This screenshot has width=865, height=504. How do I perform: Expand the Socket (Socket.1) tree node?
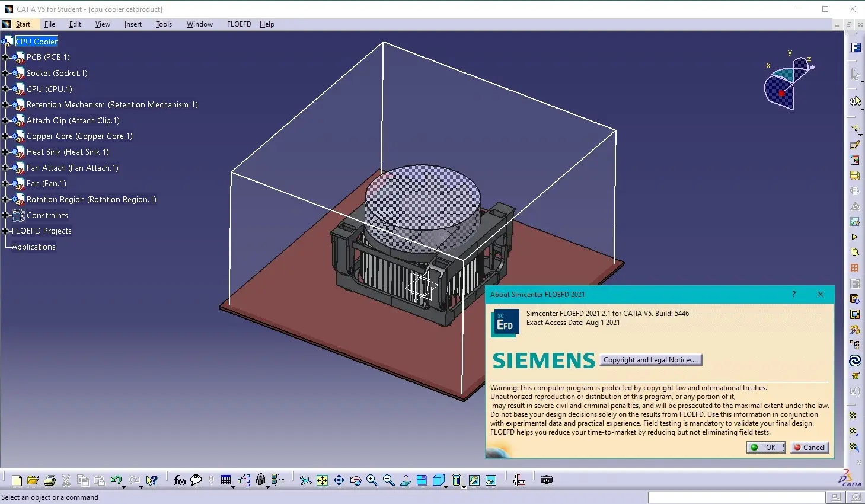pyautogui.click(x=5, y=73)
